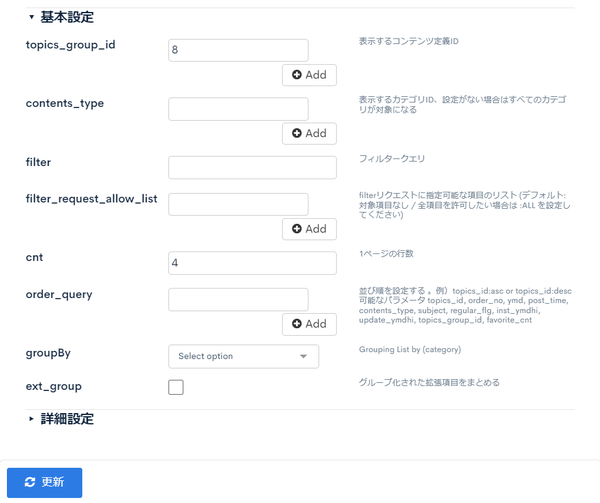Click the filter field label
Image resolution: width=600 pixels, height=503 pixels.
(38, 162)
